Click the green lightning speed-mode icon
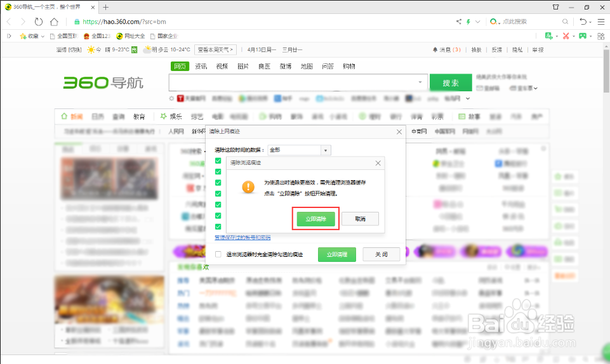610x364 pixels. (x=468, y=22)
